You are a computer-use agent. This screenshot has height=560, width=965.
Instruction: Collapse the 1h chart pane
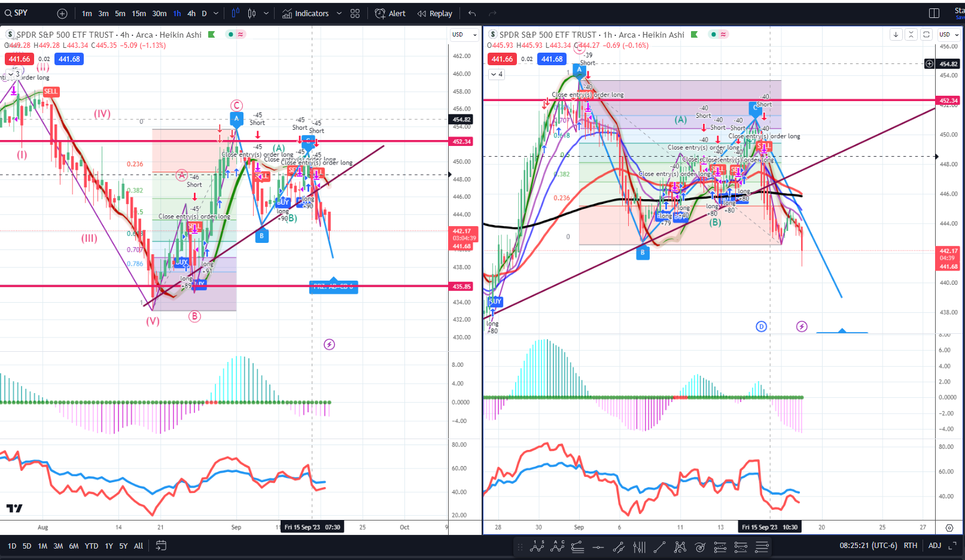tap(911, 35)
